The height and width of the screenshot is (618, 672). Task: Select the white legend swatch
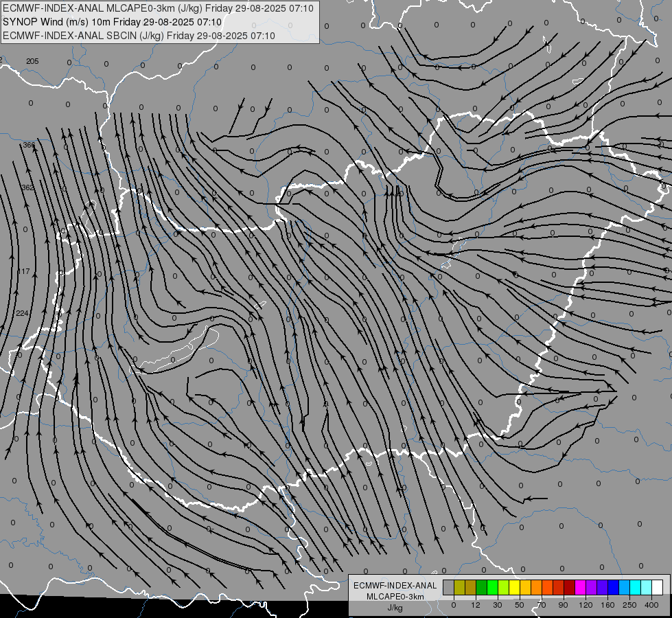pos(657,587)
